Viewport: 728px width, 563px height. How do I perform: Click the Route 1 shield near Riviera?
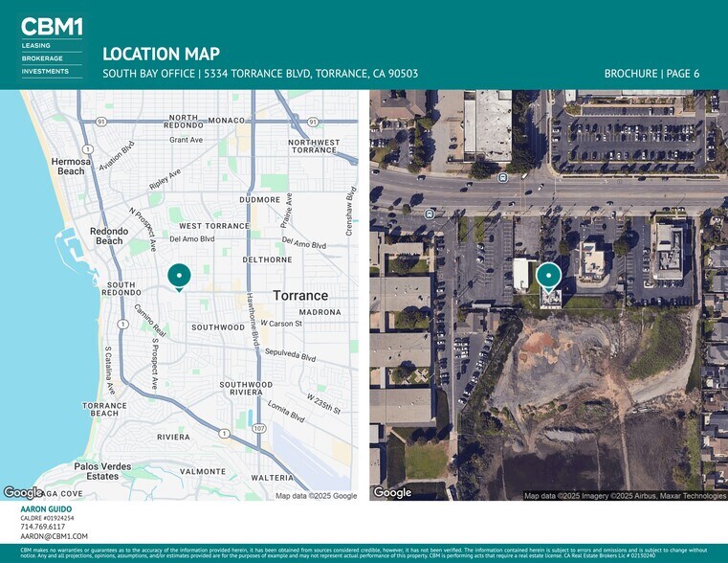(224, 434)
